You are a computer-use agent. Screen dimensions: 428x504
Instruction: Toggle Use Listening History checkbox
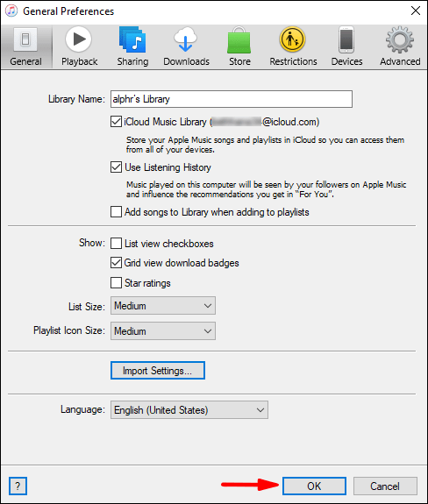(116, 167)
